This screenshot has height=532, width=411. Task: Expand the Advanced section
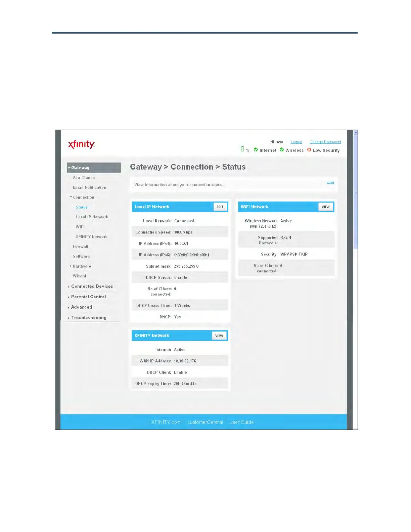tap(81, 307)
